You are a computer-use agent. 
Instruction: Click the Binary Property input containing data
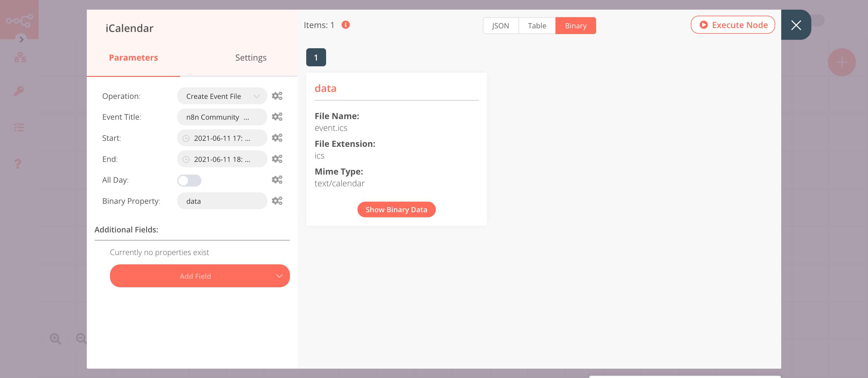point(222,200)
